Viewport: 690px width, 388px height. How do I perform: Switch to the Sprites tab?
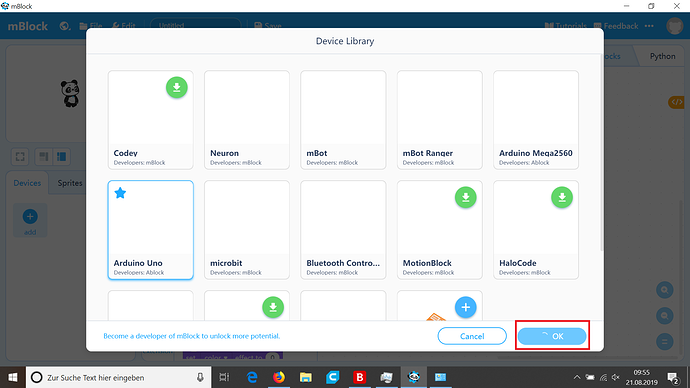click(x=70, y=183)
